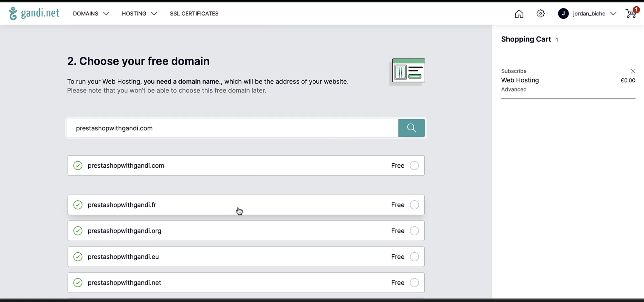This screenshot has height=302, width=644.
Task: Click the prestashopwithgandi.org domain name
Action: coord(125,231)
